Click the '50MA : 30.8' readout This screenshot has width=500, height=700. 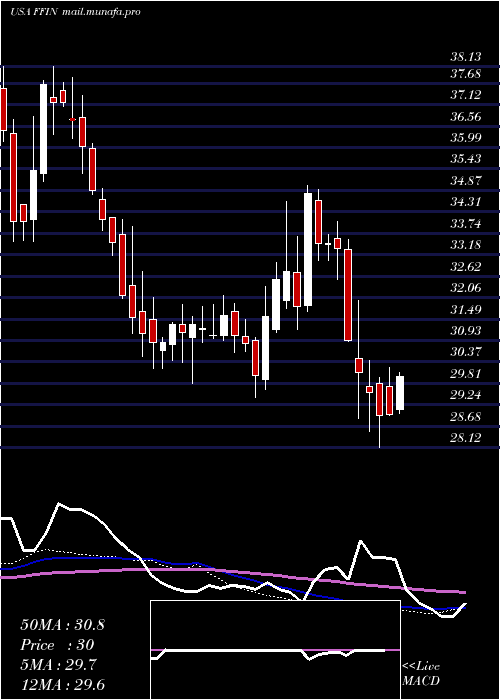pos(62,625)
